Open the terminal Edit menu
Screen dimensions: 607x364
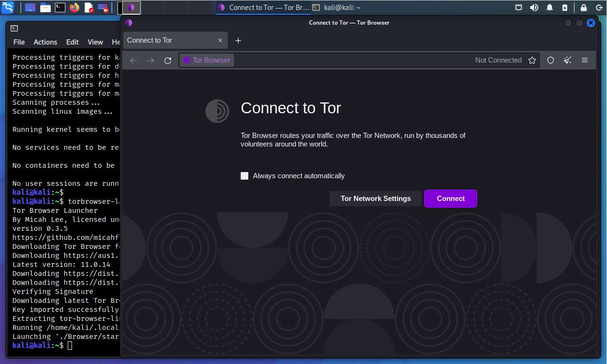(x=72, y=42)
